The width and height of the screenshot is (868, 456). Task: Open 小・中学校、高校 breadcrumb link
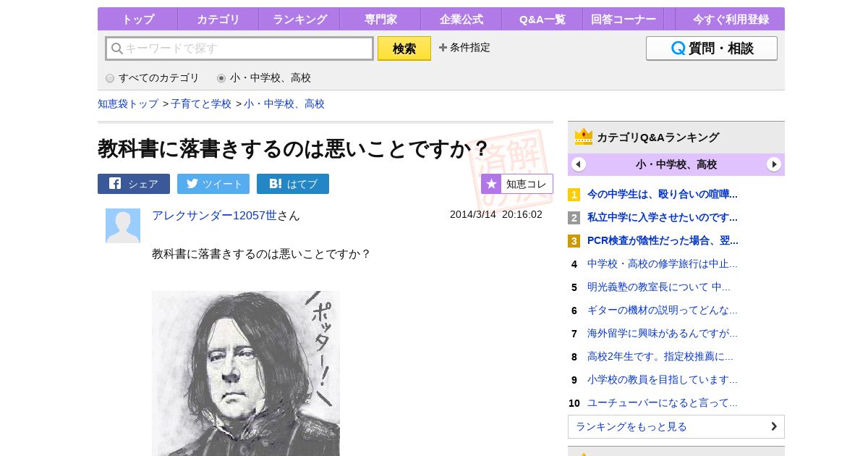coord(284,104)
